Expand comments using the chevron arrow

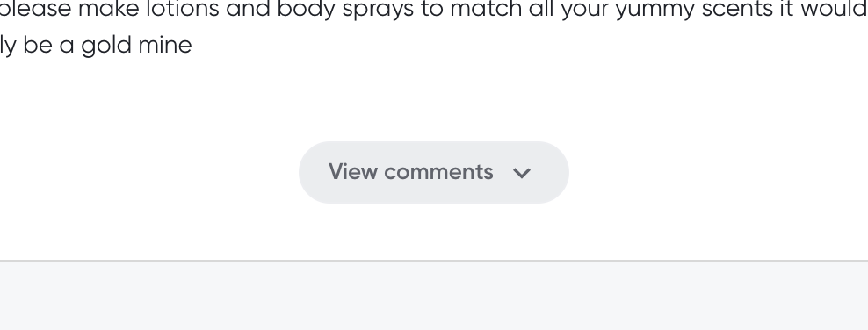click(x=522, y=173)
